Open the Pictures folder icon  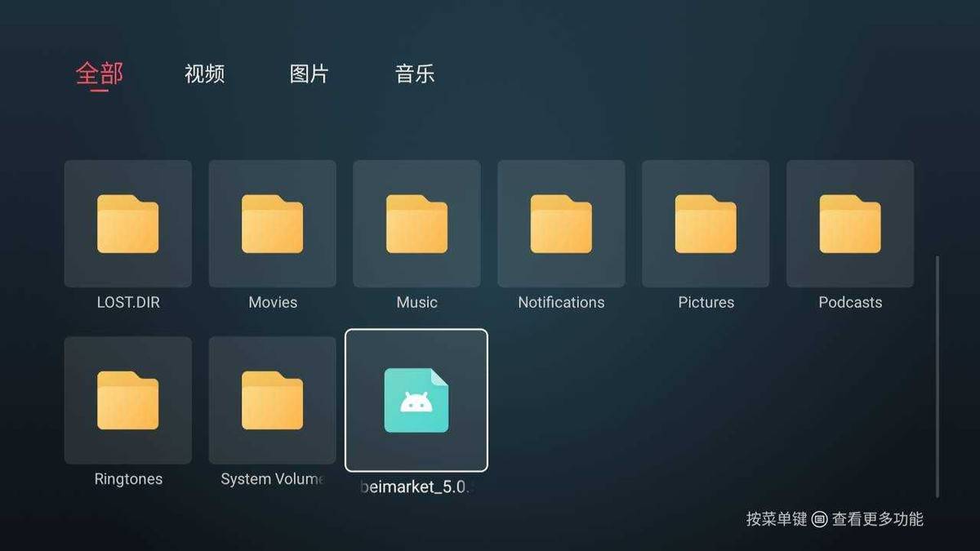(706, 224)
